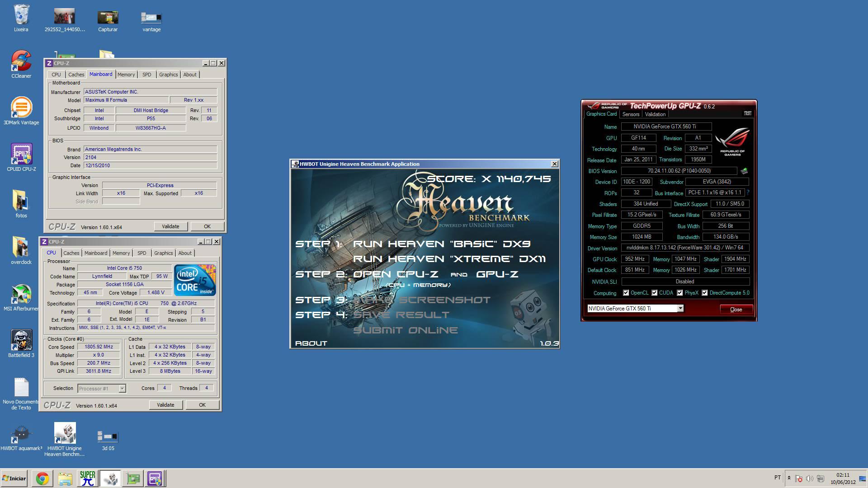Open the 292552_144050 image file on desktop
This screenshot has height=488, width=868.
(64, 20)
